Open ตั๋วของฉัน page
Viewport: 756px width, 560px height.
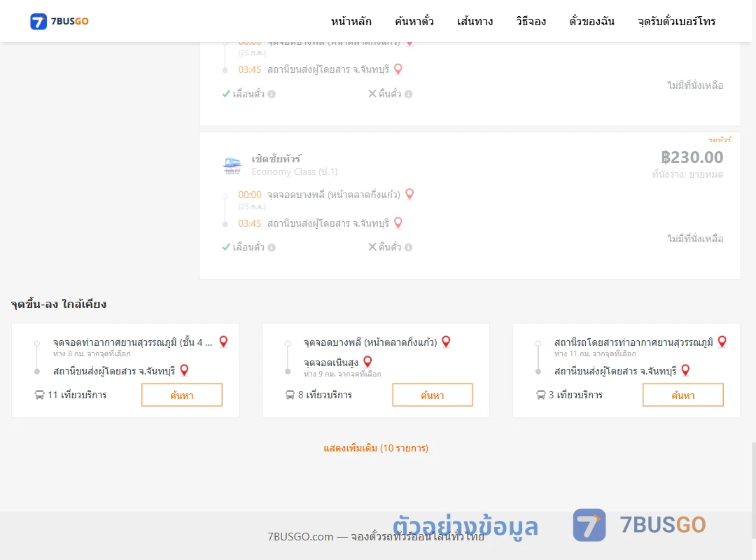(x=591, y=21)
